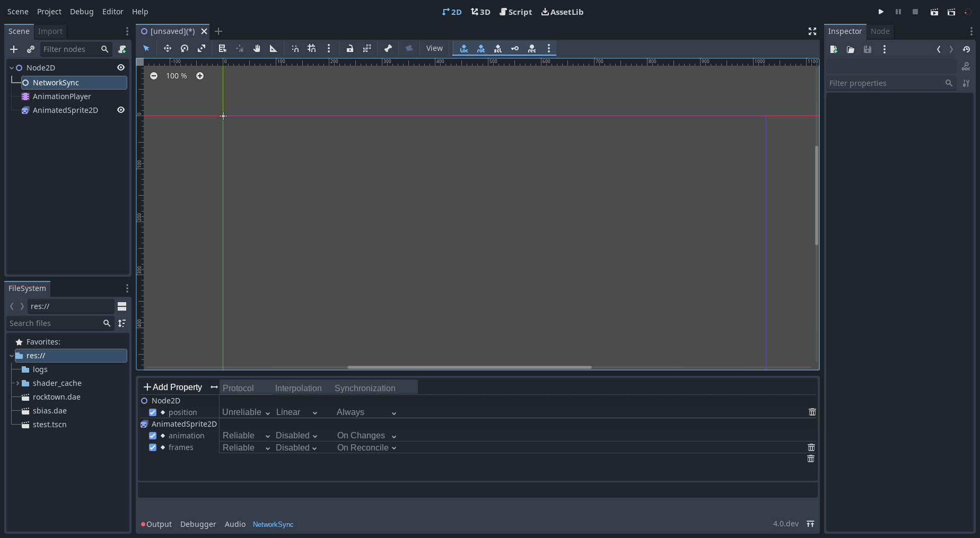980x538 pixels.
Task: Select the Rotate tool
Action: click(x=185, y=48)
